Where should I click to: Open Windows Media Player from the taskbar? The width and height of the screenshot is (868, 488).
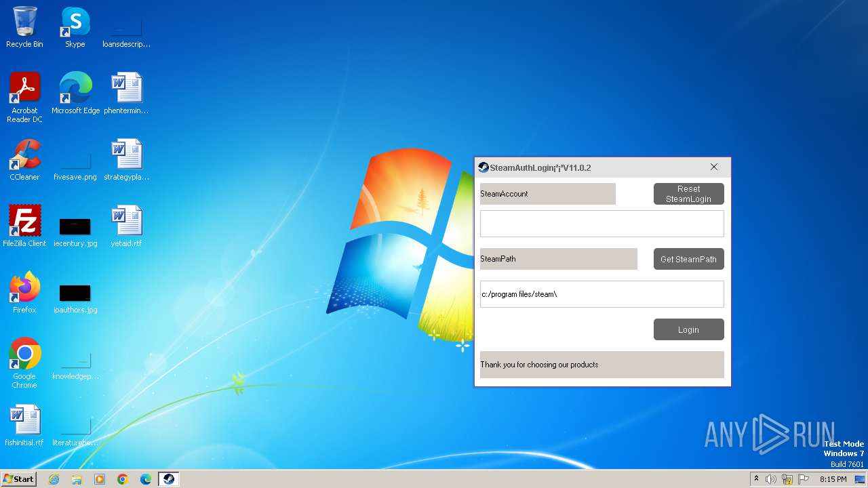click(100, 479)
